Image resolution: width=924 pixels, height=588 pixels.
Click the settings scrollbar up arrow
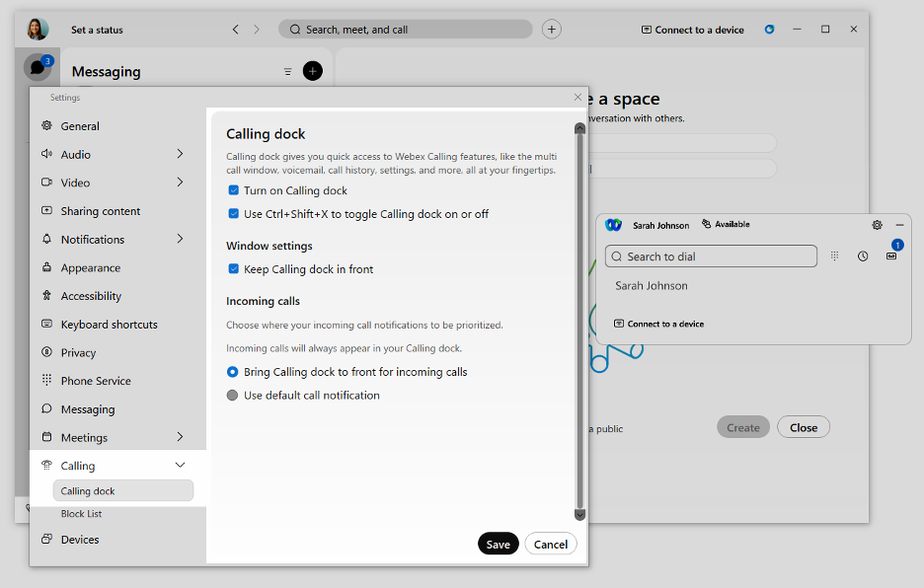579,128
